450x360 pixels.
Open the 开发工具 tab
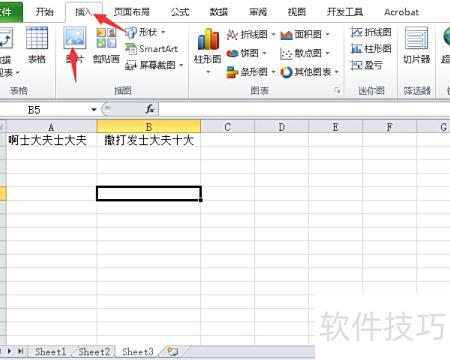[x=345, y=12]
